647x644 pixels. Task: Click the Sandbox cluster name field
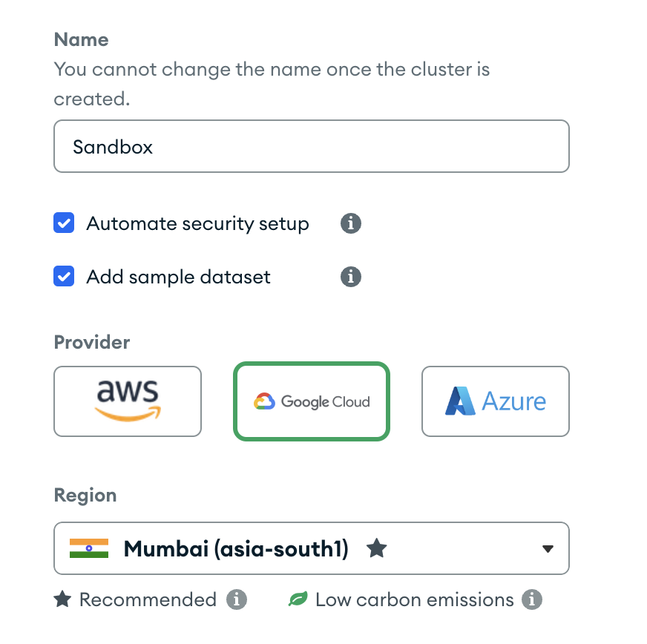pyautogui.click(x=312, y=146)
